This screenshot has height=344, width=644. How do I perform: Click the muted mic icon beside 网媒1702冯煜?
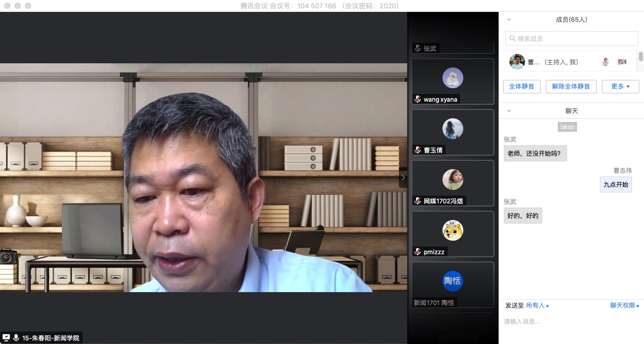[x=418, y=201]
